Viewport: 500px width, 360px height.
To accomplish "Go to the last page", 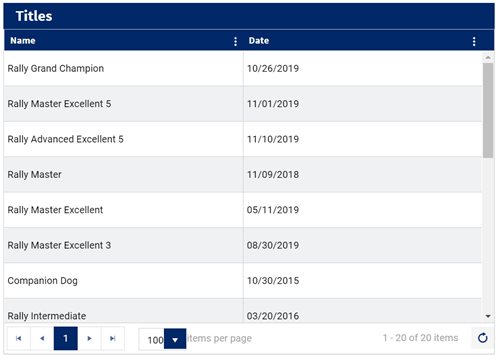I will 113,338.
